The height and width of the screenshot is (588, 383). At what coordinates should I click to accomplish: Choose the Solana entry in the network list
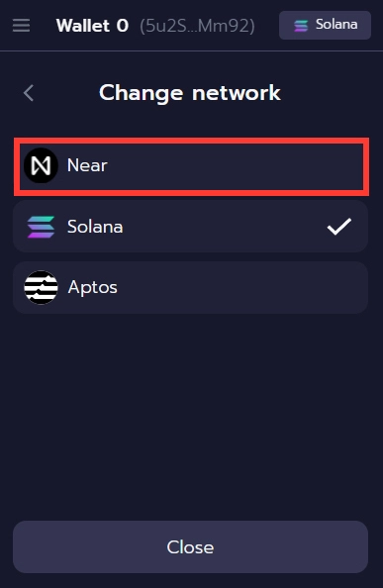click(190, 227)
